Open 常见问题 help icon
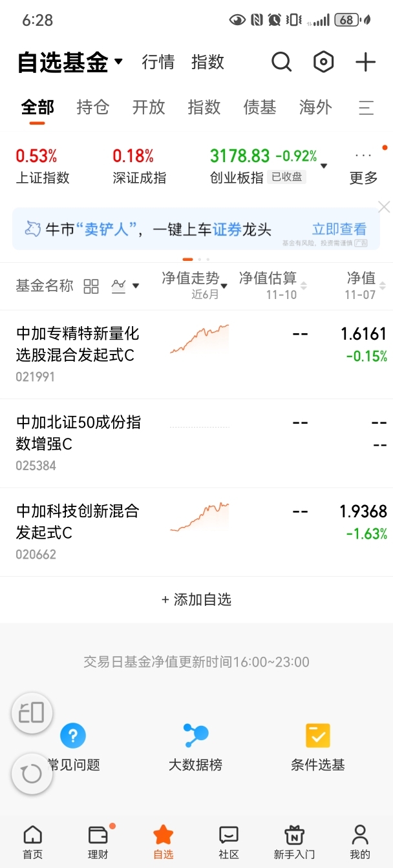Viewport: 393px width, 868px height. coord(73,735)
